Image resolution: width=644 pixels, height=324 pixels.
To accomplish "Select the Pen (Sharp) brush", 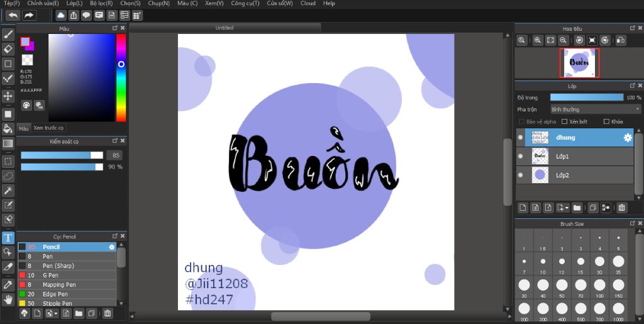I will (x=67, y=265).
